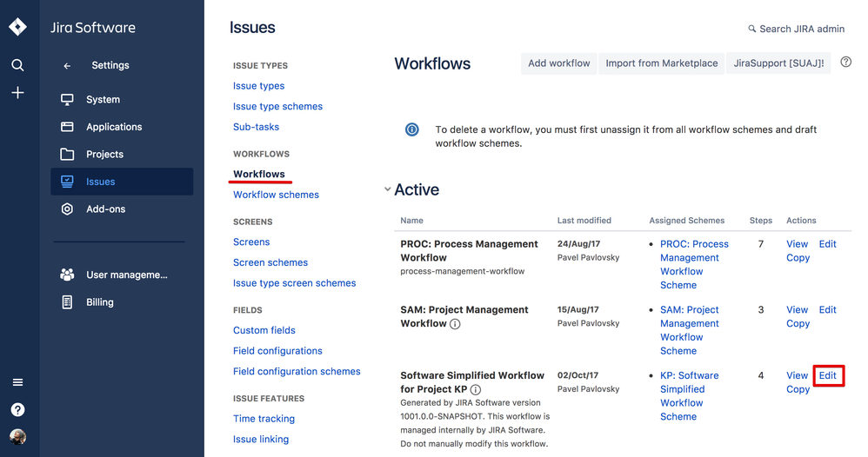Click the Billing document icon
The image size is (868, 457).
pos(67,302)
